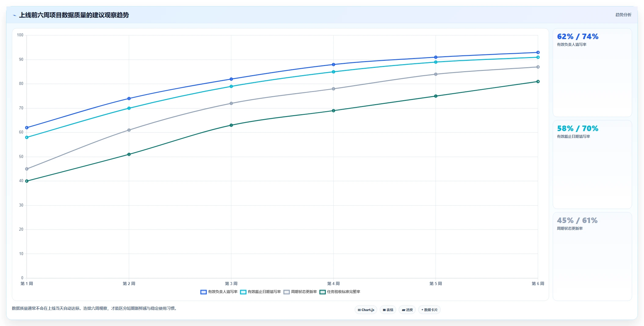Click the y-axis value 100
This screenshot has height=326, width=644.
click(x=20, y=35)
